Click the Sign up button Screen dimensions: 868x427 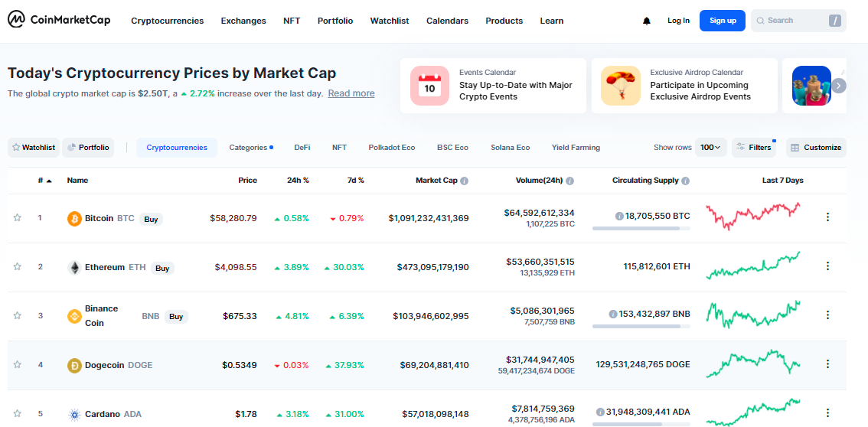coord(722,21)
